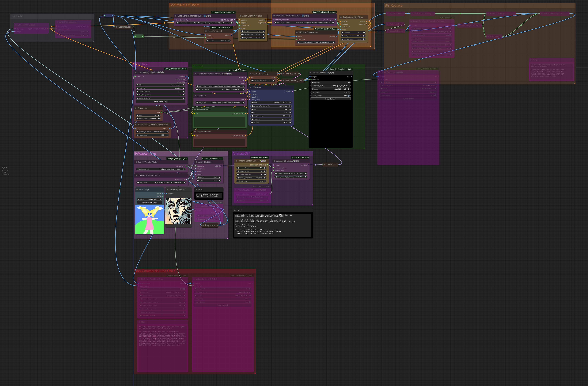Toggle pingpong in the black Video Combine node
The image size is (588, 386).
pos(348,92)
